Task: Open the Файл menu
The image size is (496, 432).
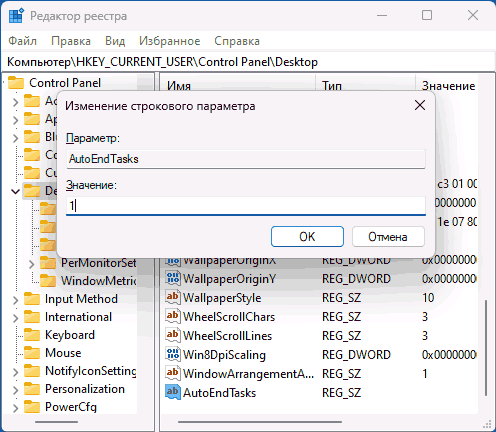Action: 22,41
